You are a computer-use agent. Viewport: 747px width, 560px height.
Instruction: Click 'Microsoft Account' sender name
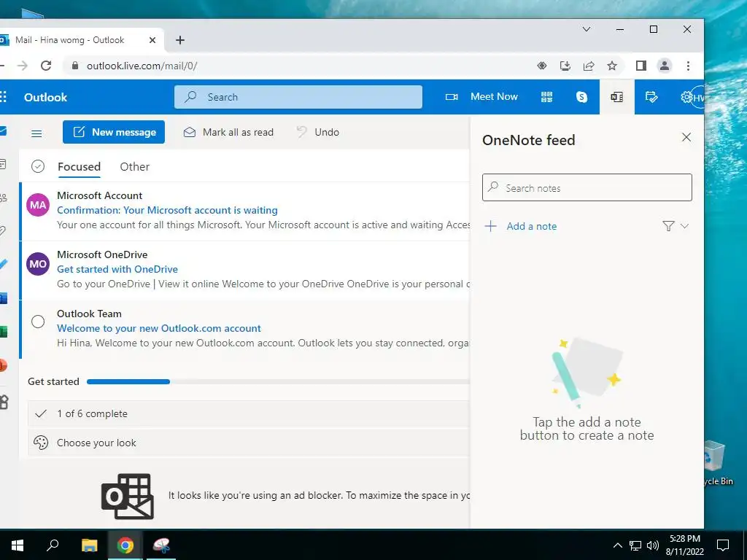(x=99, y=195)
